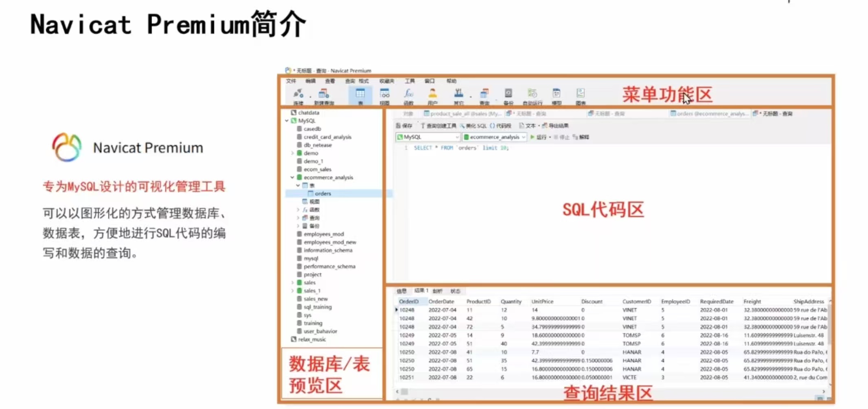Viewport: 868px width, 409px height.
Task: Open the 查询 (Query) toolbar icon
Action: click(484, 97)
